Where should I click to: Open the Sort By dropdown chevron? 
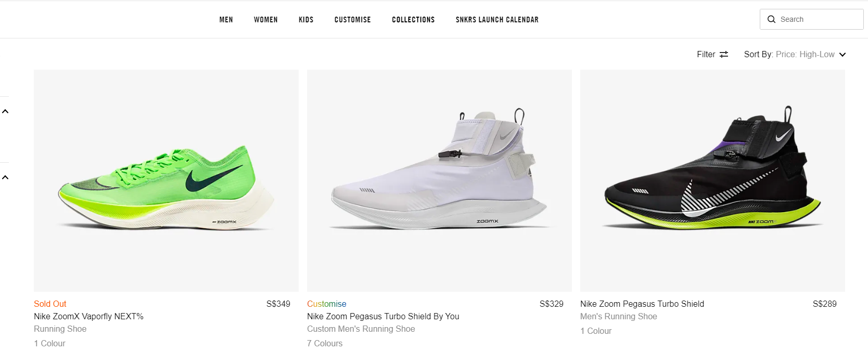[x=843, y=55]
